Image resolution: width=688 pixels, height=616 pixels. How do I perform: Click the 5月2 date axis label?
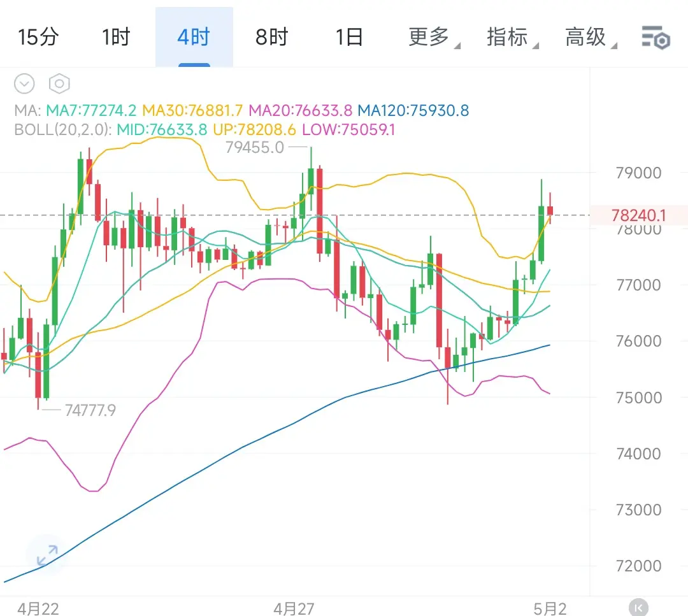[550, 608]
